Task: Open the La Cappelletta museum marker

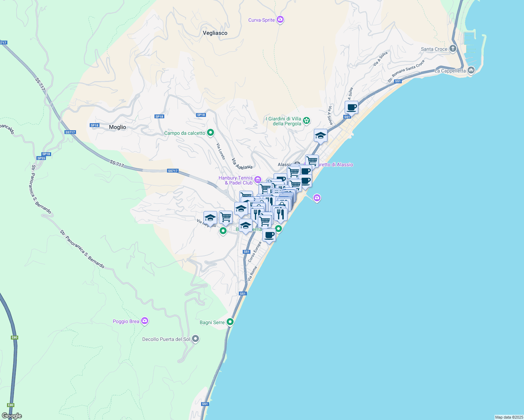Action: [471, 71]
